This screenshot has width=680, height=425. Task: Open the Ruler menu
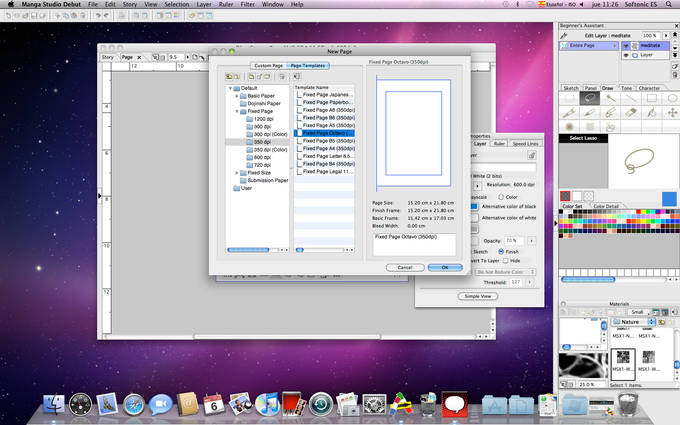pyautogui.click(x=226, y=4)
